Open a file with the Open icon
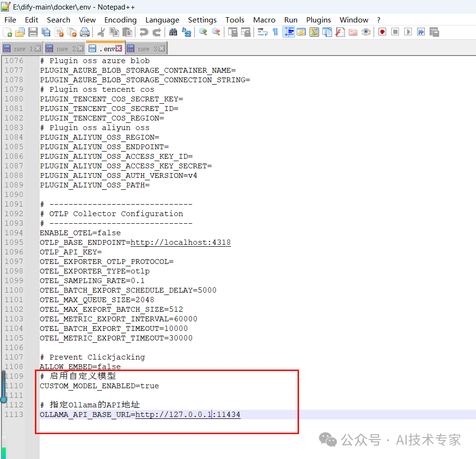 click(20, 32)
